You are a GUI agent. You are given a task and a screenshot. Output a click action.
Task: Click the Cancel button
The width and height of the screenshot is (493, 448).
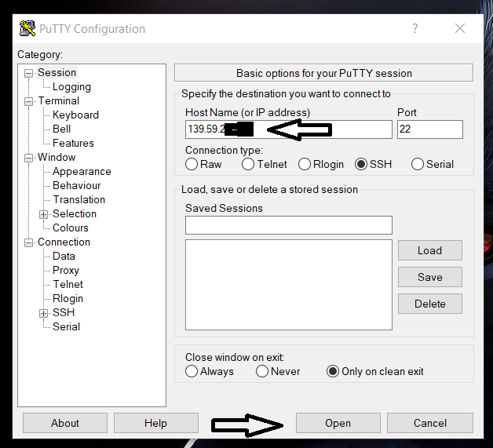coord(429,423)
